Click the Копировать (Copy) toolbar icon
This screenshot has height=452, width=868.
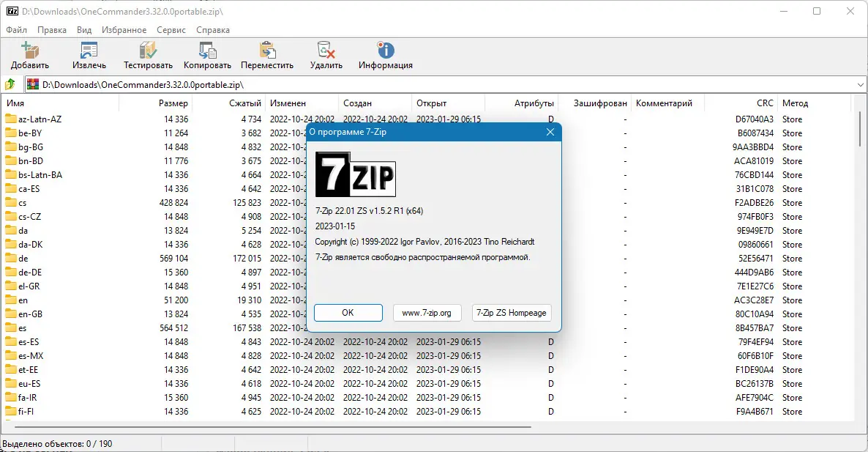(207, 51)
